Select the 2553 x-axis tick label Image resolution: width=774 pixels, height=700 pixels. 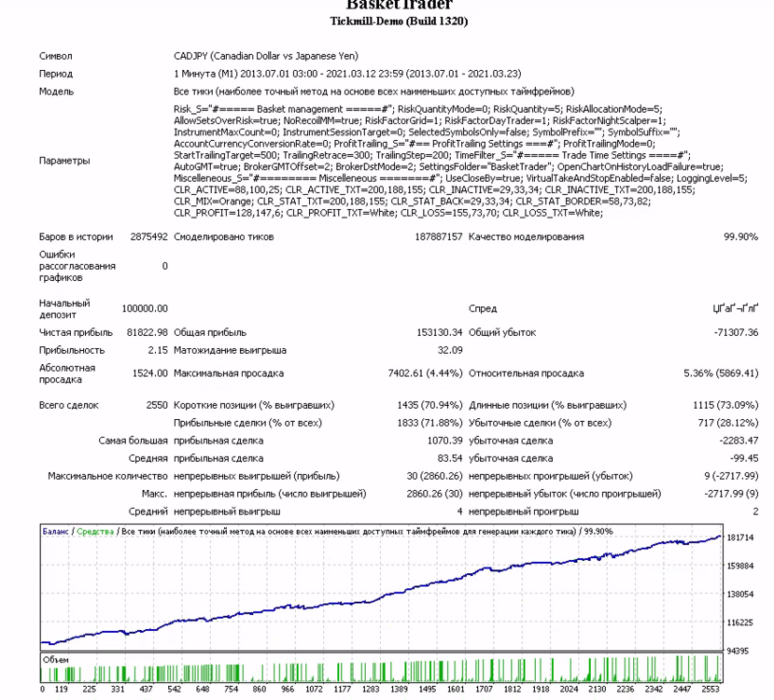tap(711, 690)
